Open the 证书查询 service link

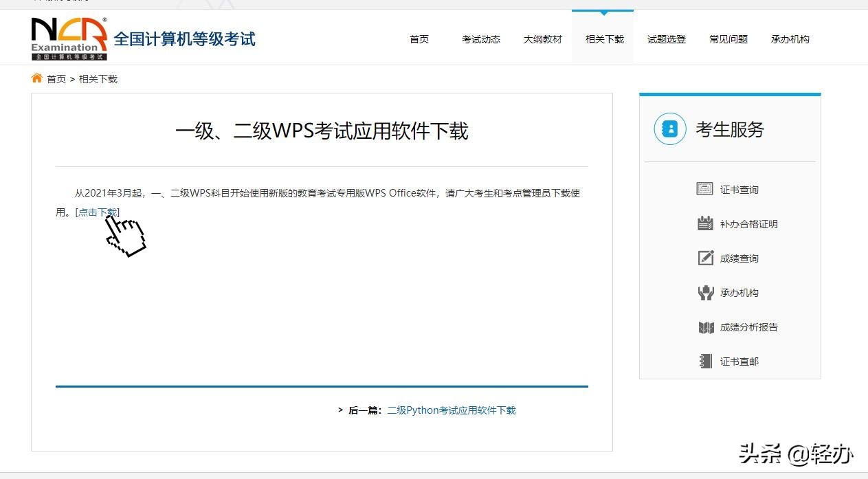coord(739,190)
